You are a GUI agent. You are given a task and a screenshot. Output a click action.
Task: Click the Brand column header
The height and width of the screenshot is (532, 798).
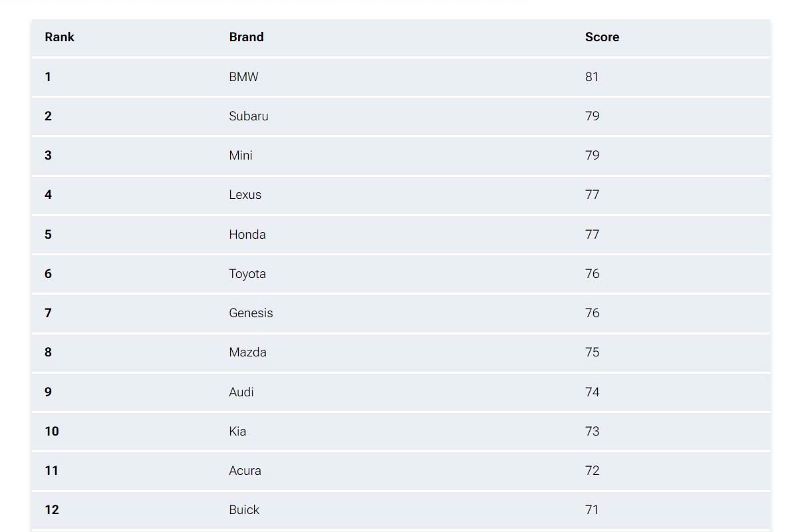coord(246,37)
